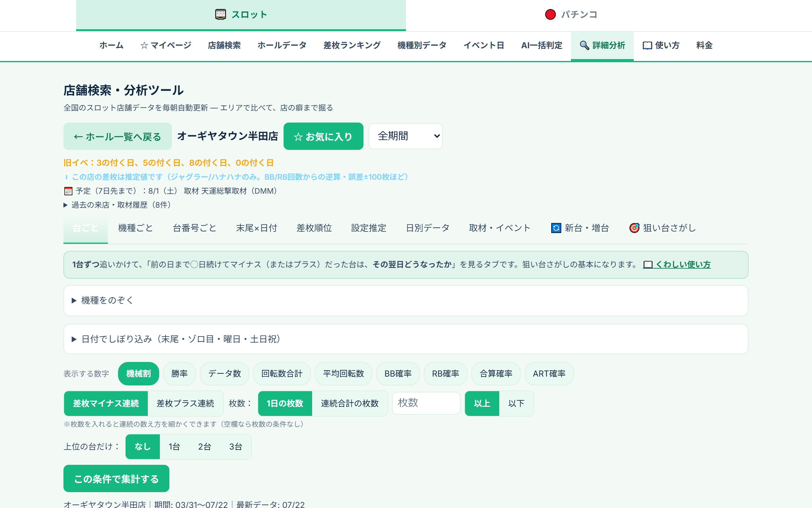Viewport: 812px width, 508px height.
Task: Select the 機械割 display option
Action: point(138,374)
